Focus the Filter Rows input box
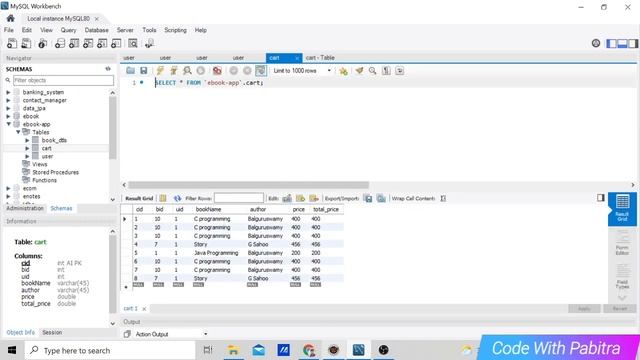Image resolution: width=640 pixels, height=360 pixels. (x=239, y=198)
